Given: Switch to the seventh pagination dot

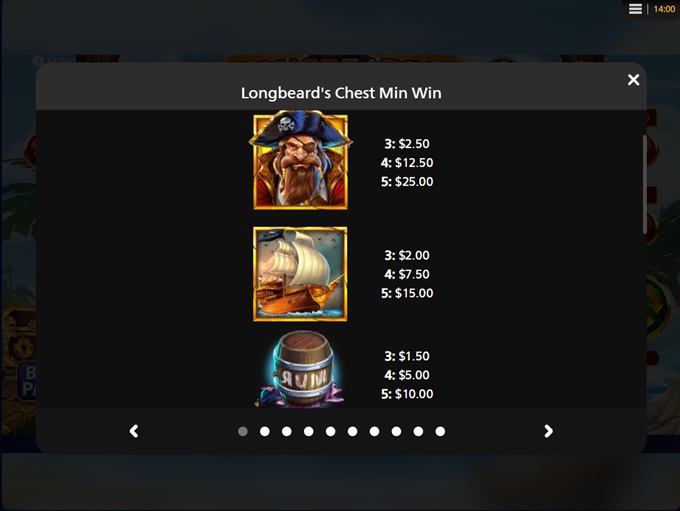Looking at the screenshot, I should tap(374, 431).
